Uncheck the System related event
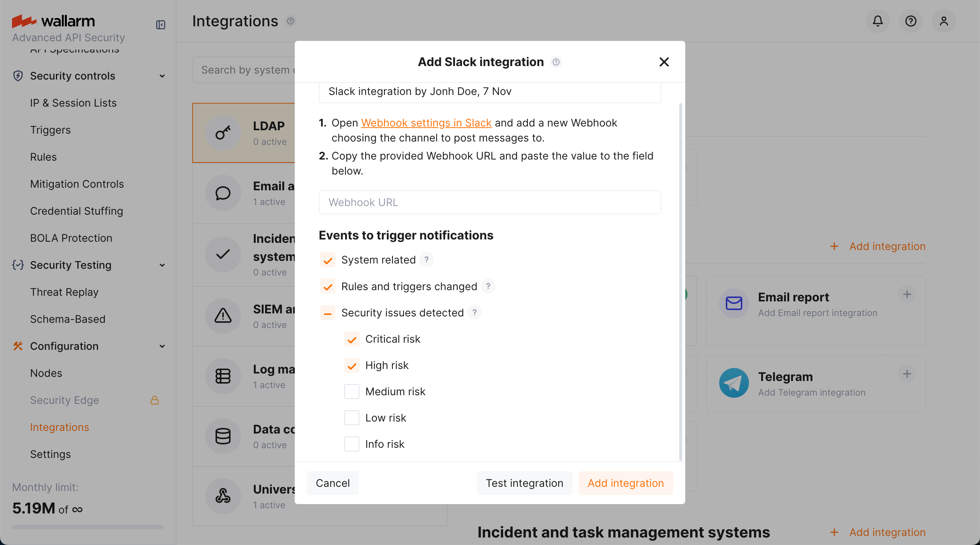 (x=327, y=260)
